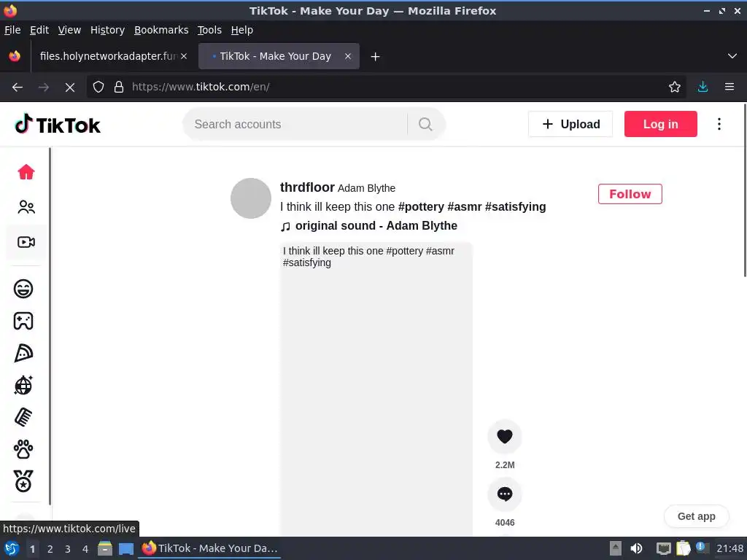
Task: Open the View menu
Action: [69, 30]
